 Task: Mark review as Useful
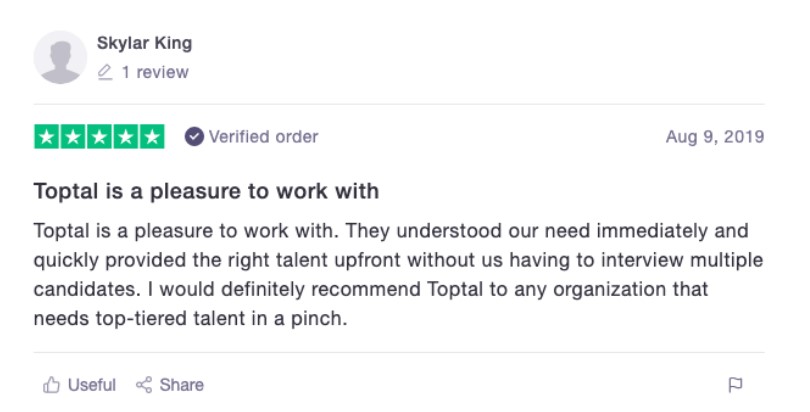click(x=80, y=385)
